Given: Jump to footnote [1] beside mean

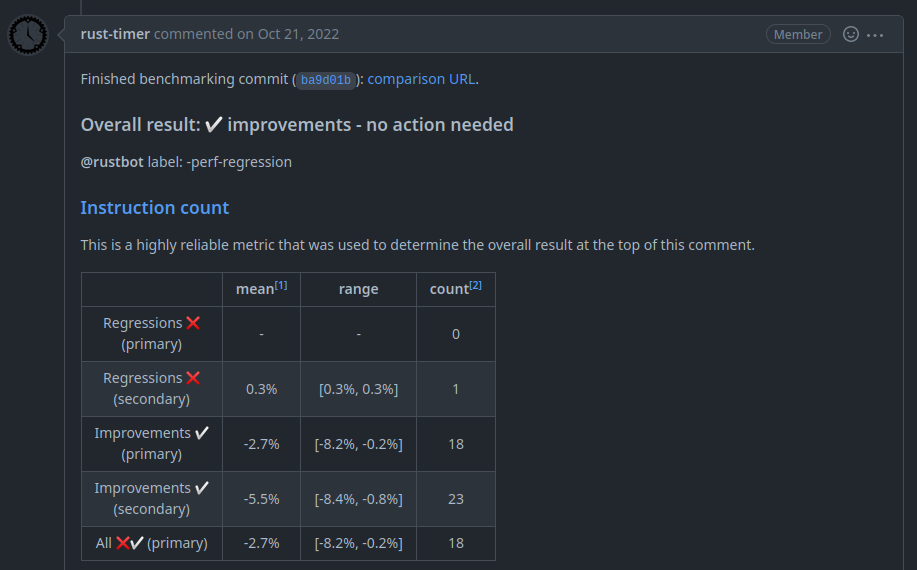Looking at the screenshot, I should tap(281, 285).
